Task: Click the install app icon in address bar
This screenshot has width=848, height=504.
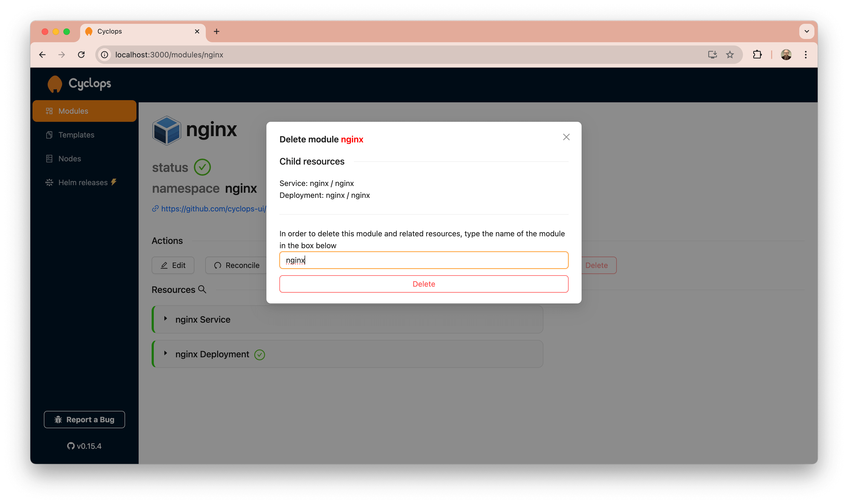Action: coord(712,55)
